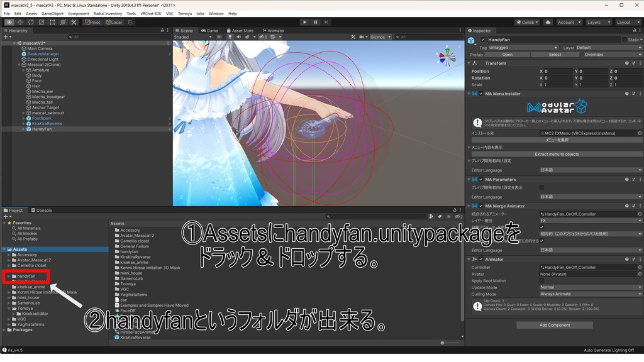The image size is (644, 362).
Task: Select the Move tool
Action: pos(20,22)
